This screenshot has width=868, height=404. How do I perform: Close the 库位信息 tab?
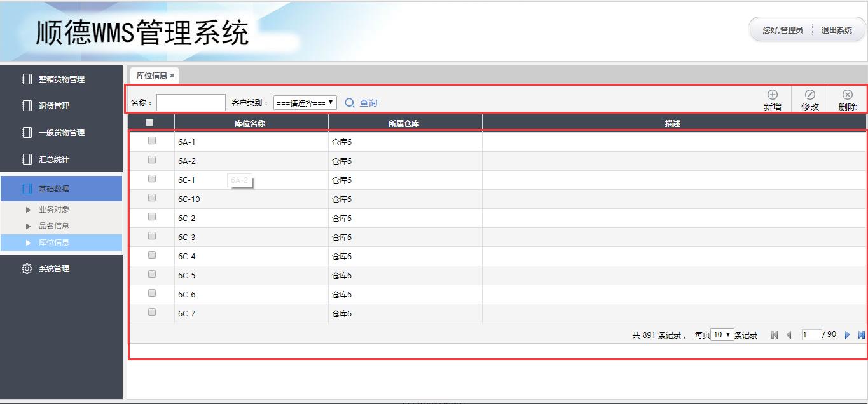tap(172, 76)
